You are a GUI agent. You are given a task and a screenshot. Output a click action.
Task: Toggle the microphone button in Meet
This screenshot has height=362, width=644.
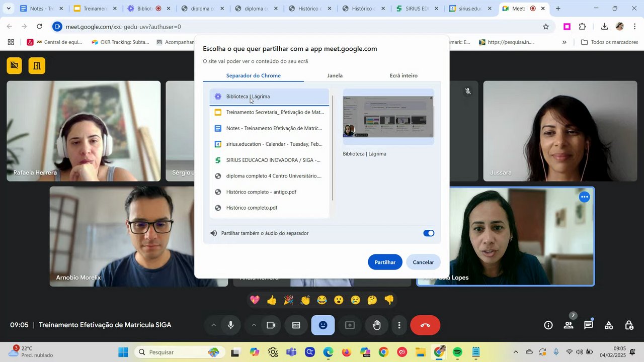(x=231, y=325)
